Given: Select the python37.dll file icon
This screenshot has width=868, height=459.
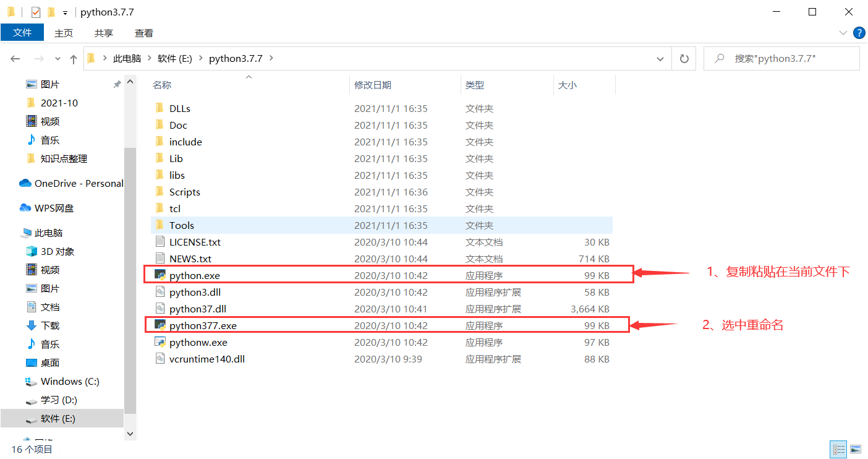Looking at the screenshot, I should click(x=160, y=309).
